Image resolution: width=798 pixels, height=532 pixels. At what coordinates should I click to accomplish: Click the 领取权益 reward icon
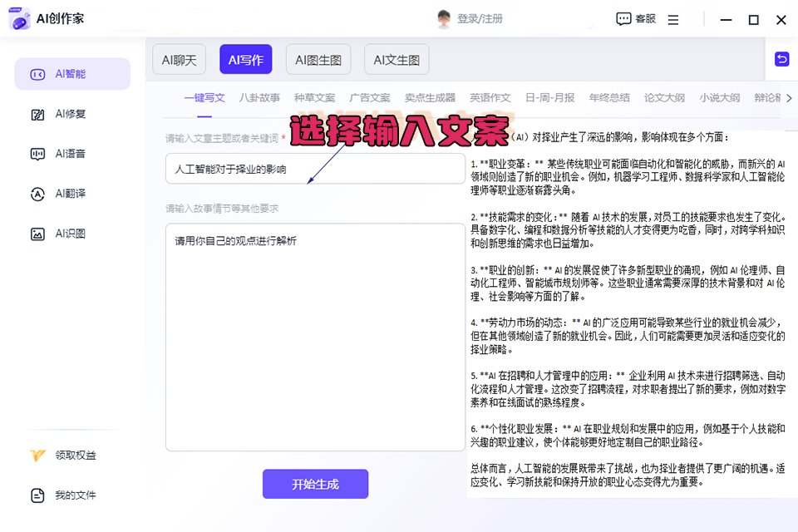(37, 456)
